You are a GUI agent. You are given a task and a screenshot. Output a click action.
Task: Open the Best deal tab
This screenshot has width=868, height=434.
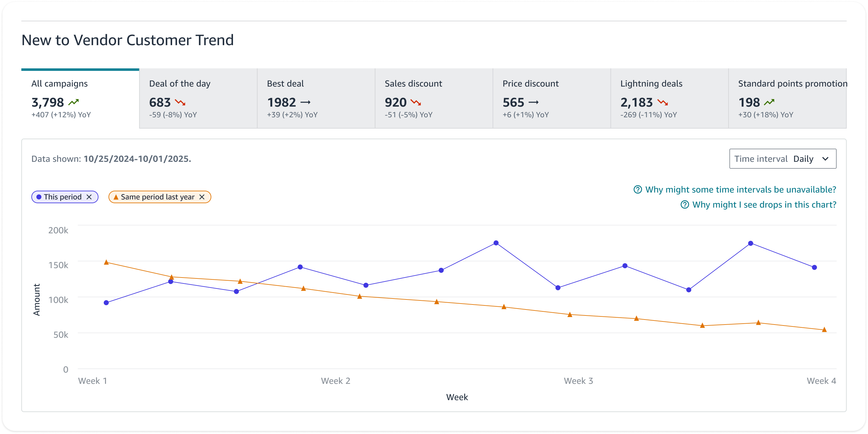(316, 98)
